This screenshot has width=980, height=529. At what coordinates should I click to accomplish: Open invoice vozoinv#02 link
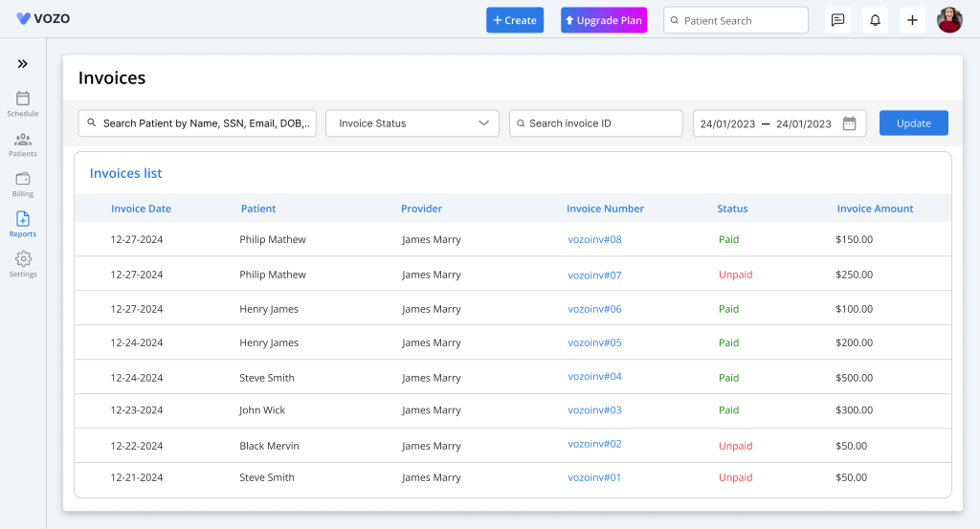(594, 444)
